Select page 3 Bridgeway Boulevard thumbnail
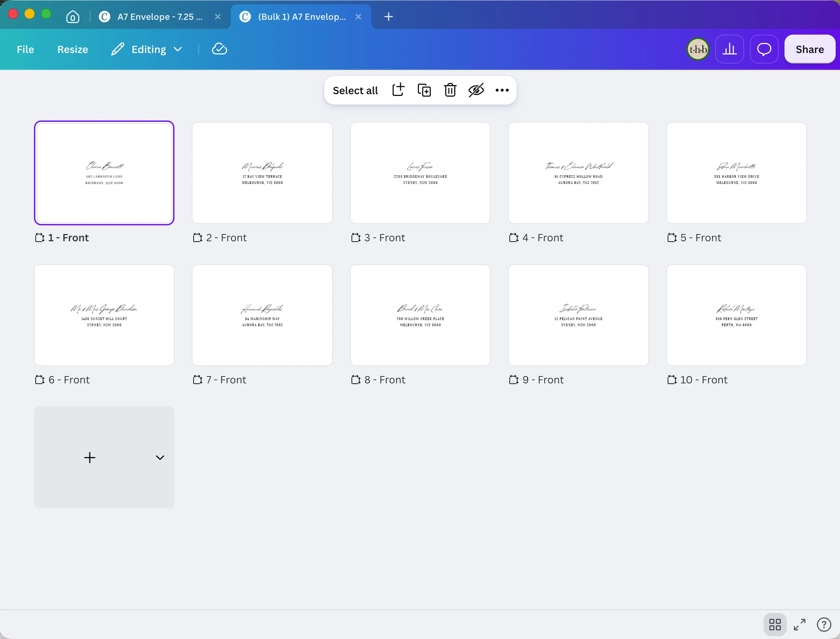The image size is (840, 639). pyautogui.click(x=420, y=173)
